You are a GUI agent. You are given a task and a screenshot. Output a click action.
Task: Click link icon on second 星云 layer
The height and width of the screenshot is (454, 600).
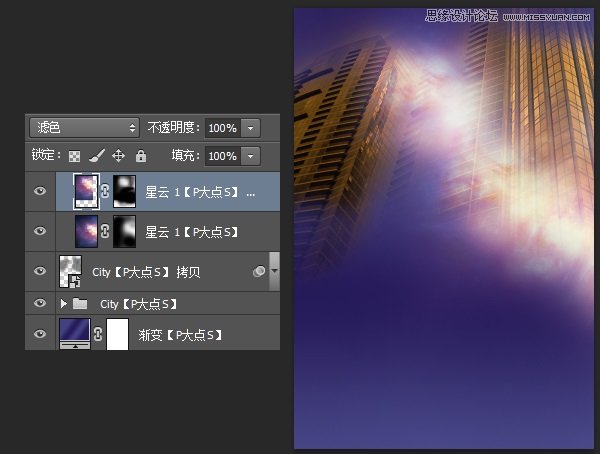point(105,231)
